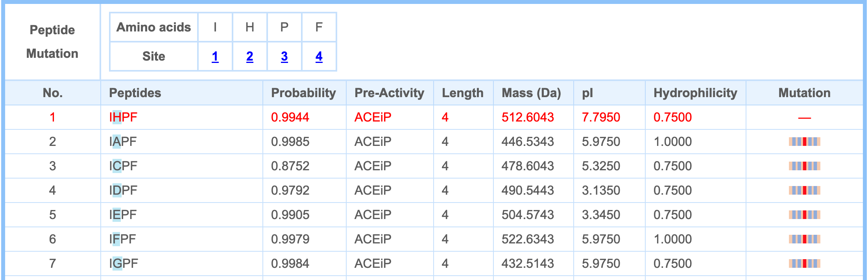
Task: Click the IAPF peptide name
Action: [x=123, y=142]
